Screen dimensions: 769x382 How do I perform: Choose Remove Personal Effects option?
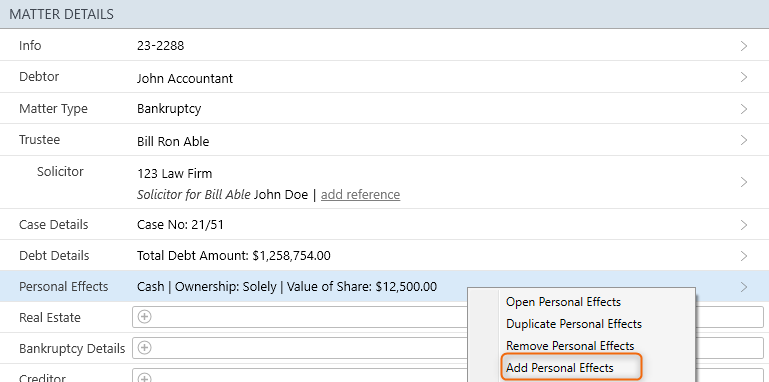point(570,346)
